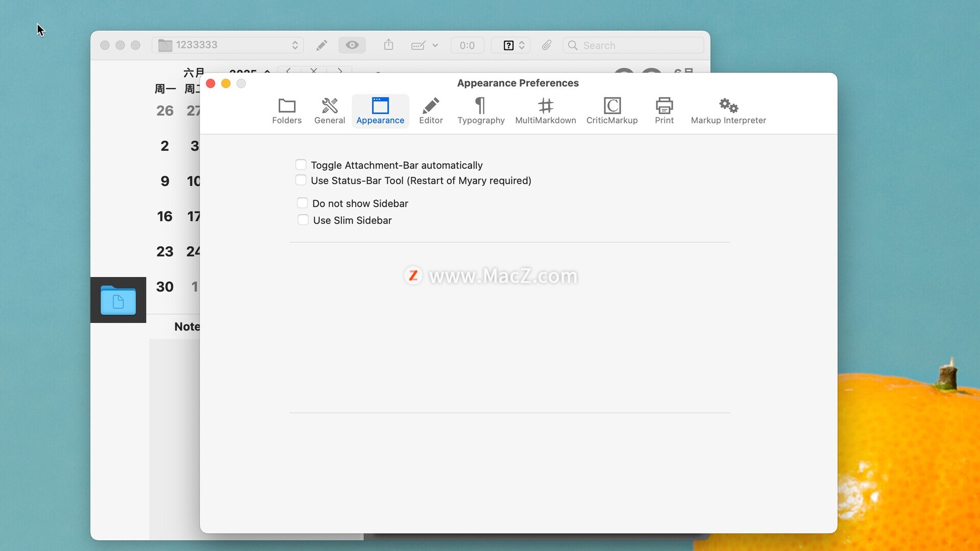Select day 9 in the calendar

click(165, 181)
